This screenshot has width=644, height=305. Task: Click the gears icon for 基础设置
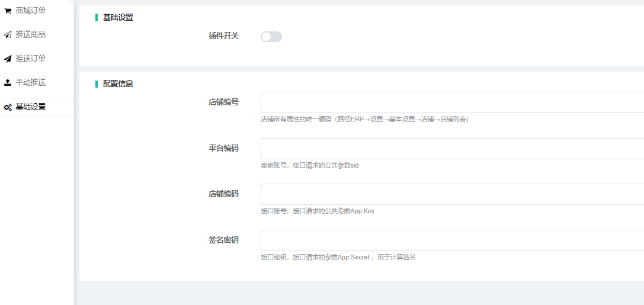point(8,107)
